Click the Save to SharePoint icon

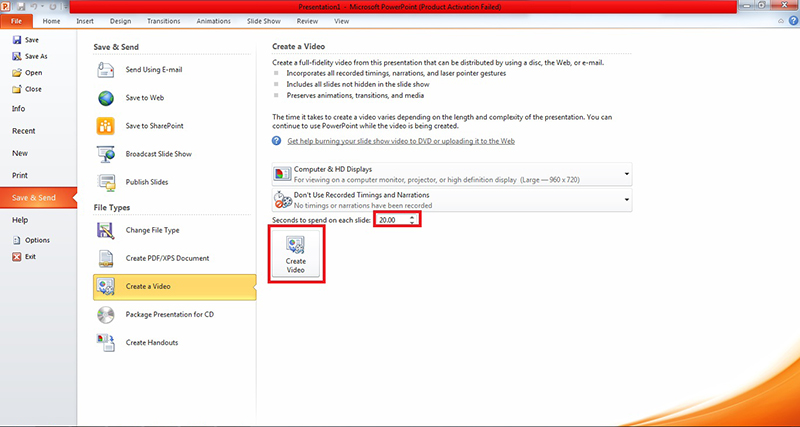coord(106,126)
